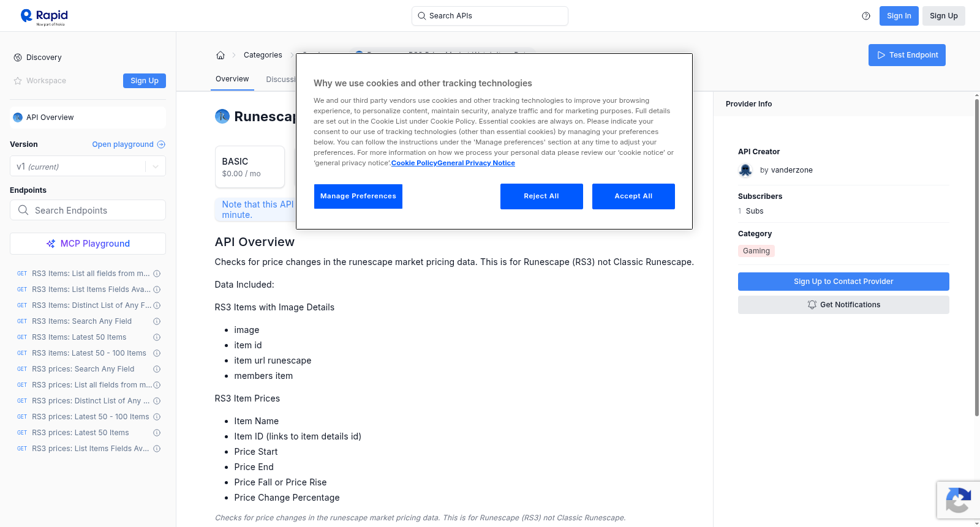Accept all cookies
The height and width of the screenshot is (527, 980).
(633, 196)
